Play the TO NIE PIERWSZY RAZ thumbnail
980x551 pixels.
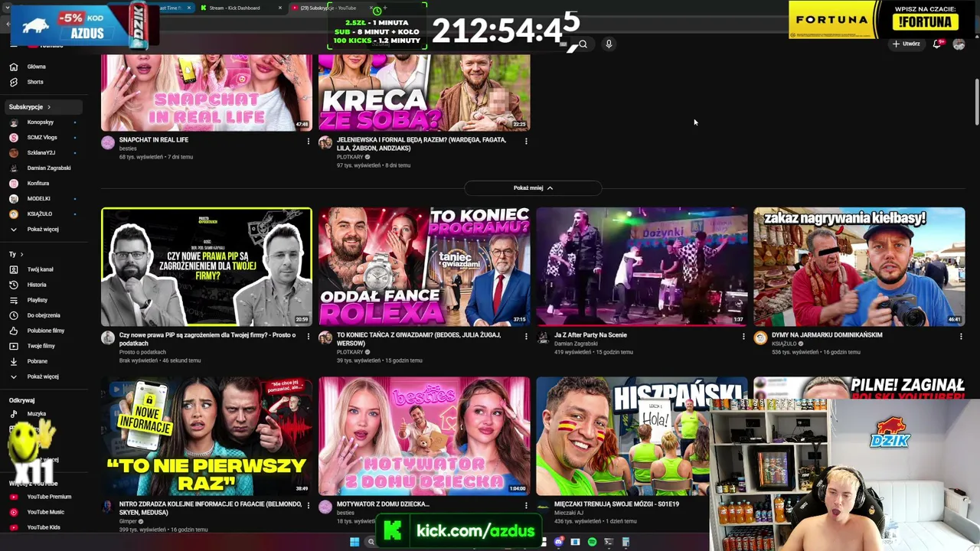207,436
